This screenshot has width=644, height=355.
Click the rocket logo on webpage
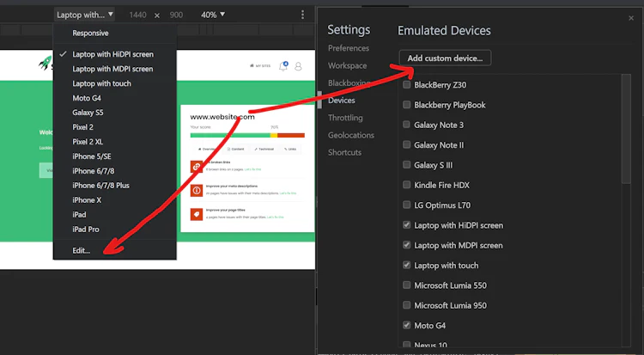coord(46,63)
